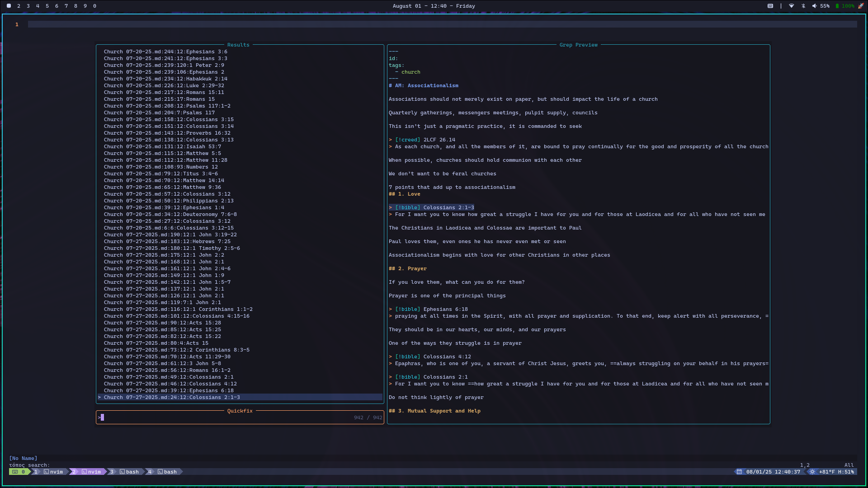Switch to tmux window 4 bash
Viewport: 868px width, 488px height.
[164, 472]
